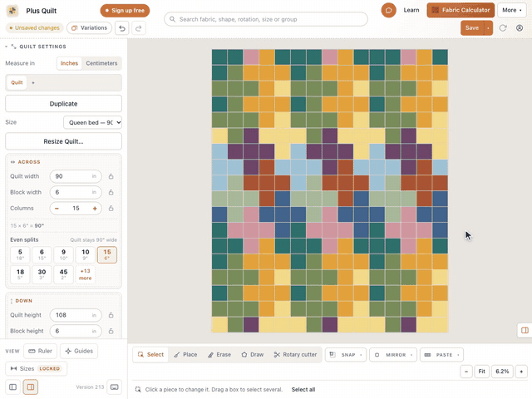Undo the last change
The width and height of the screenshot is (532, 399).
(122, 28)
